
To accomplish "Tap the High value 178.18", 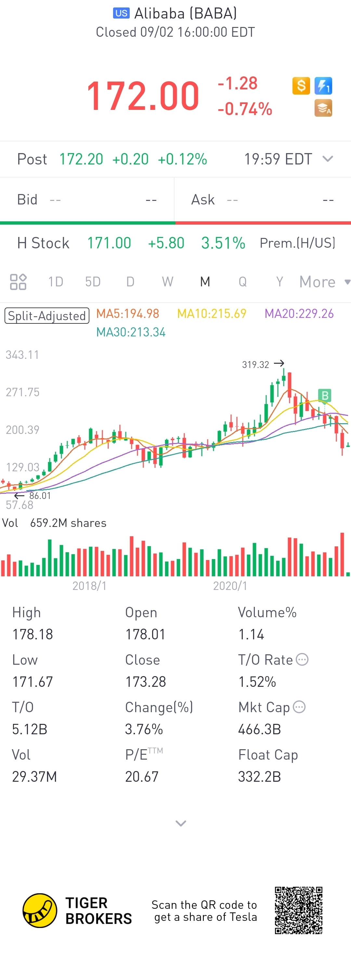I will [x=32, y=634].
